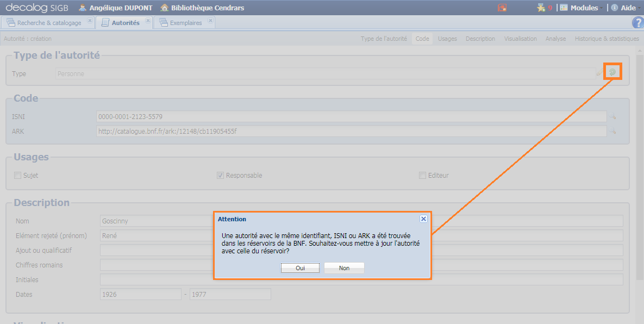
Task: Click the red windows icon in the header
Action: (502, 8)
